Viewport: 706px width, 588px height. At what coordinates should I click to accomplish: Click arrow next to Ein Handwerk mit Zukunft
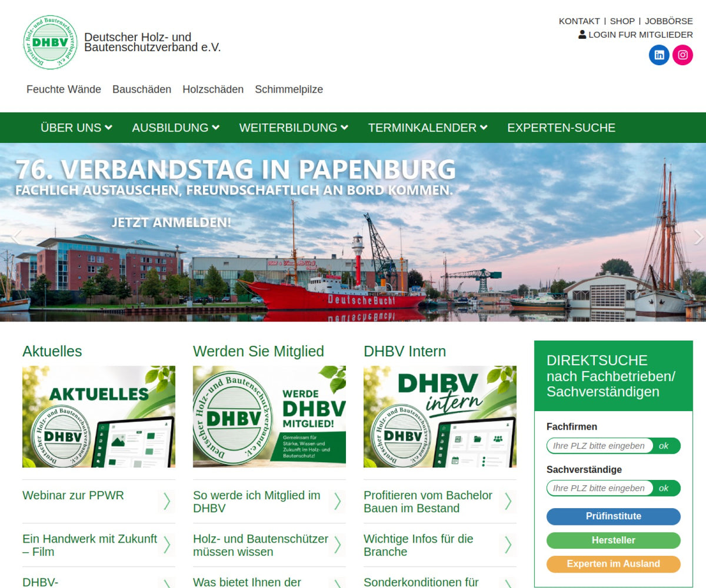166,544
